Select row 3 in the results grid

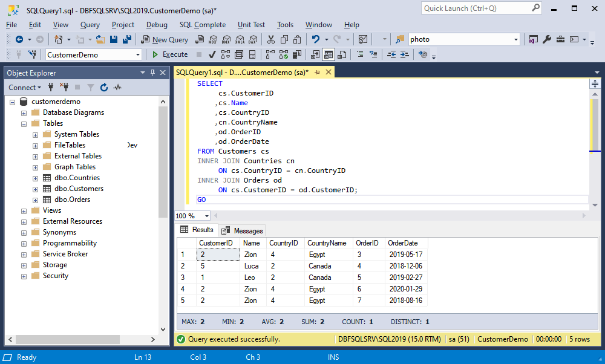(x=183, y=277)
